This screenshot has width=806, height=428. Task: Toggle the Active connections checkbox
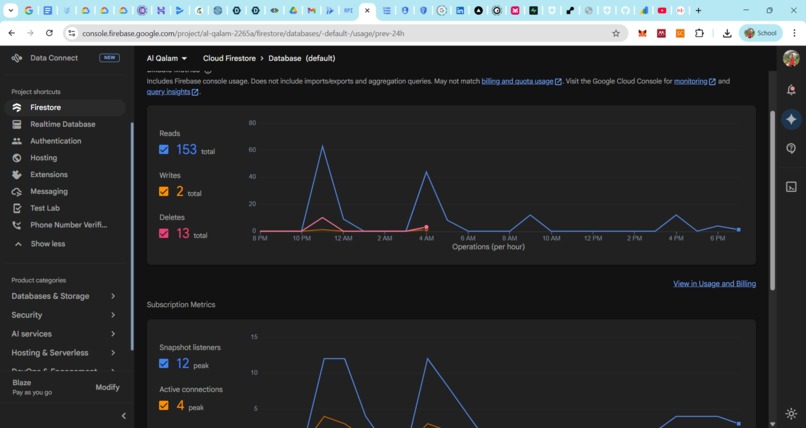pyautogui.click(x=163, y=405)
